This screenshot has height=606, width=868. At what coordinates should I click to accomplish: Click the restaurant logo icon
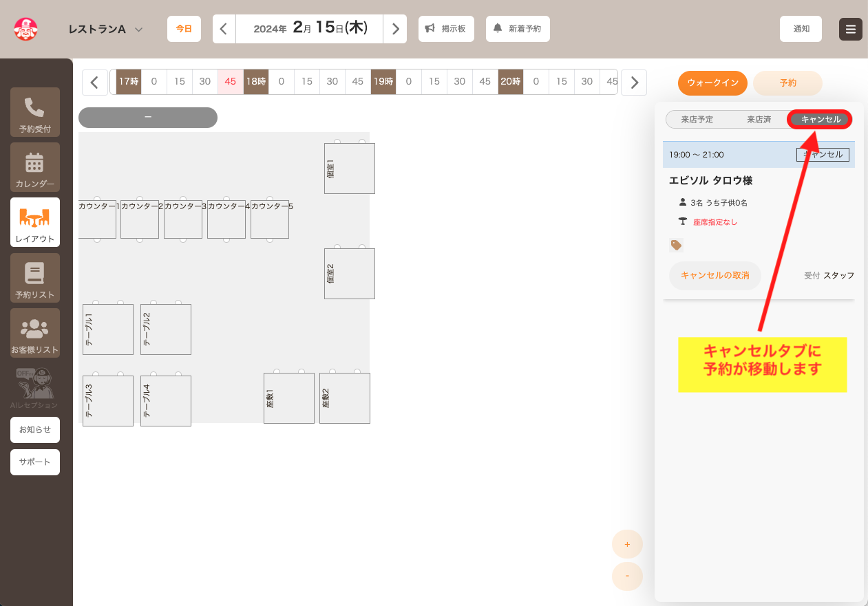point(25,29)
